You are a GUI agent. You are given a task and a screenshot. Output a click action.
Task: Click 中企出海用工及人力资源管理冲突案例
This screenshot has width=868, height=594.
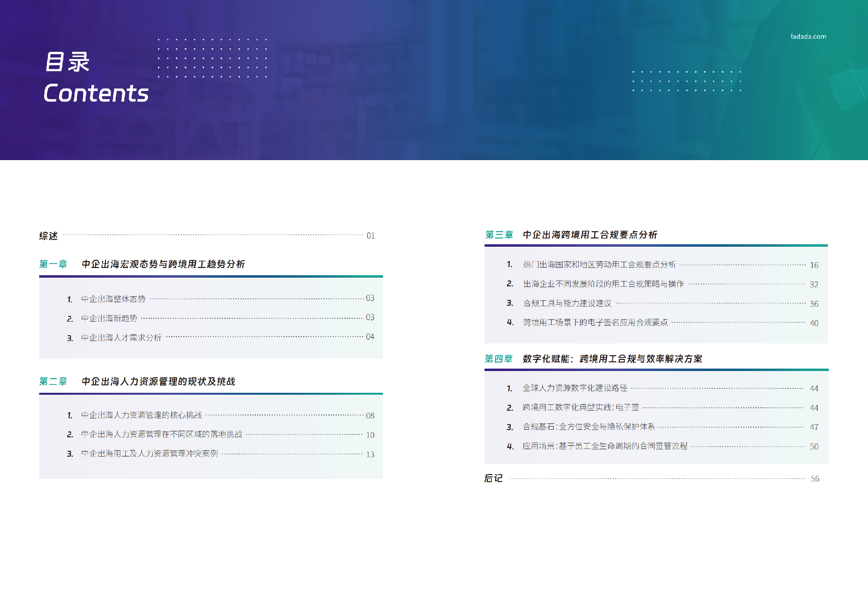(x=149, y=454)
